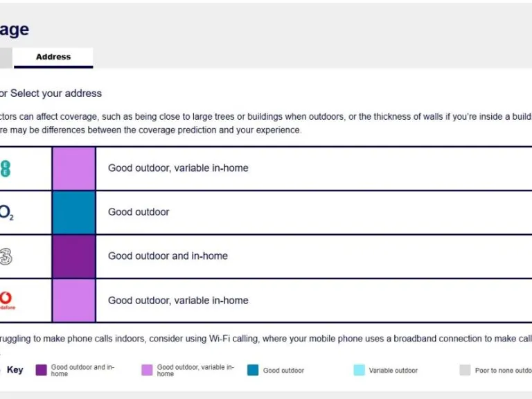Click Three's 'Good outdoor and in-home' text
The width and height of the screenshot is (532, 399).
tap(168, 256)
